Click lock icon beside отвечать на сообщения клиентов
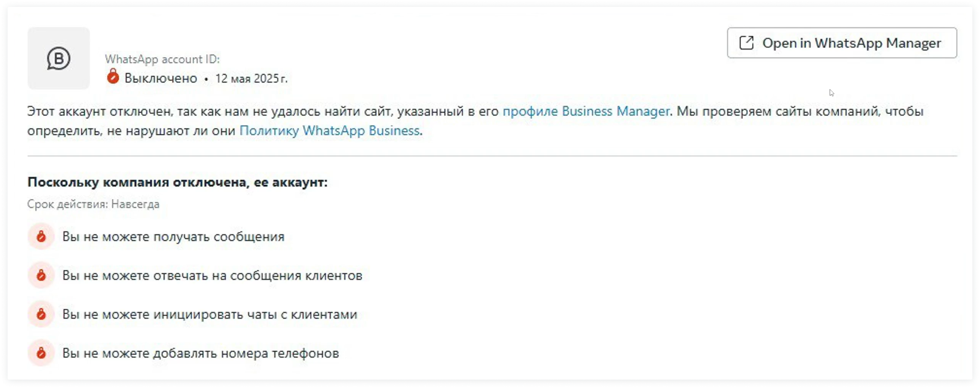Image resolution: width=980 pixels, height=388 pixels. (x=41, y=276)
